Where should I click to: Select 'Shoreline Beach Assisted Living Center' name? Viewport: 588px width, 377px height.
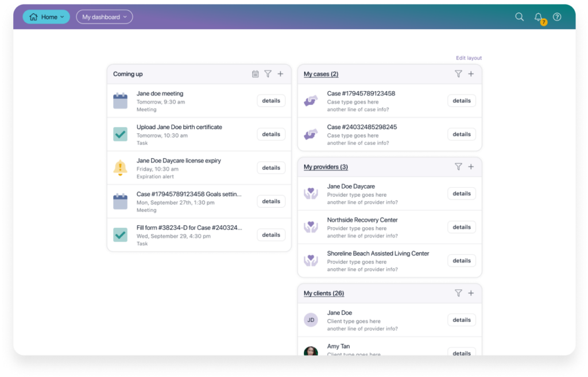click(x=378, y=253)
